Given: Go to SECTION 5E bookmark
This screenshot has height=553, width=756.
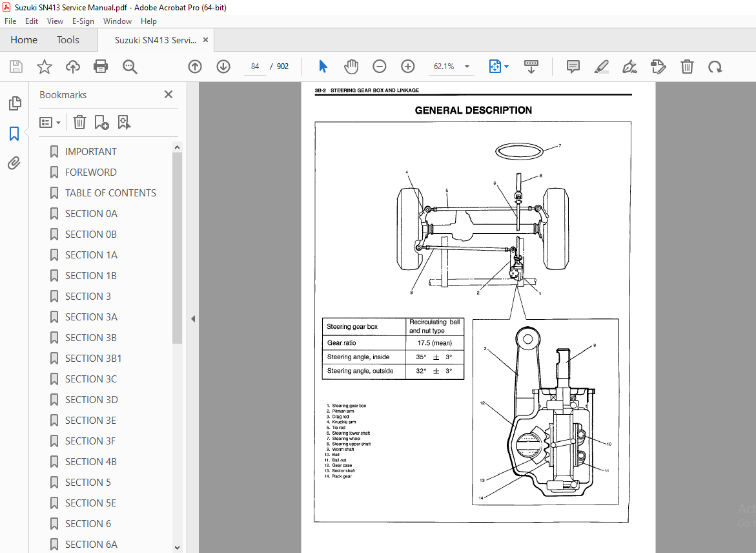Looking at the screenshot, I should [x=90, y=503].
